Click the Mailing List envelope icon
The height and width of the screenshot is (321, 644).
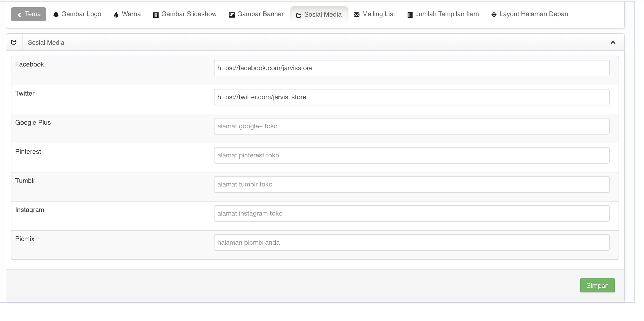pos(357,15)
